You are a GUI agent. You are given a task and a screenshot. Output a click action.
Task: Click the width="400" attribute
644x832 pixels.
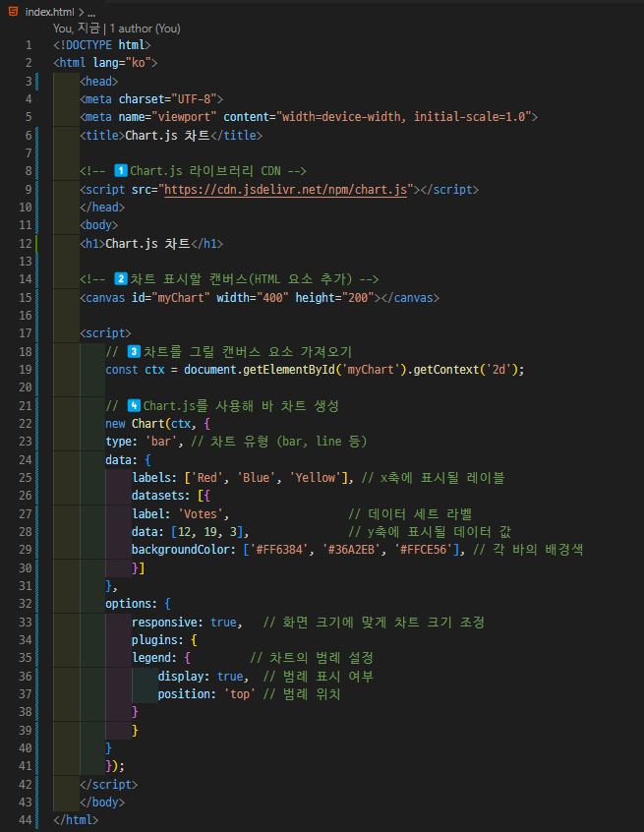point(253,298)
